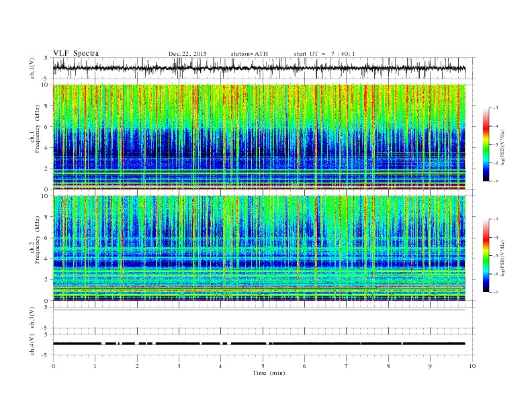Click the "VLF Spectra" plot title
This screenshot has width=532, height=411.
tap(76, 53)
